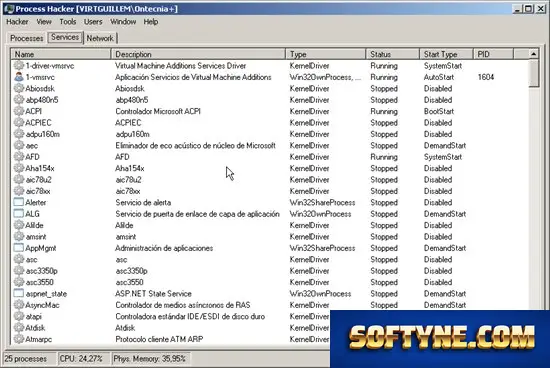Click the user icon next to 1-vmsrvc service
The height and width of the screenshot is (368, 550).
pyautogui.click(x=19, y=77)
